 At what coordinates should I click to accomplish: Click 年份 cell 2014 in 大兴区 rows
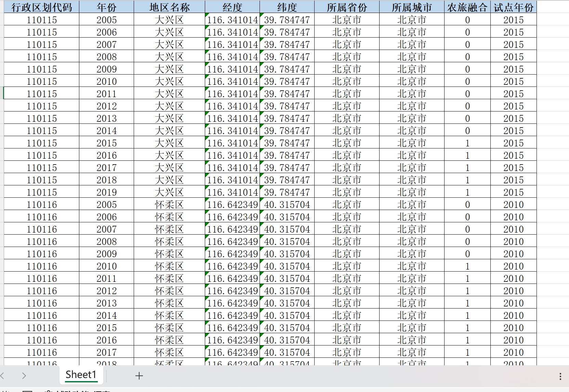click(x=107, y=131)
